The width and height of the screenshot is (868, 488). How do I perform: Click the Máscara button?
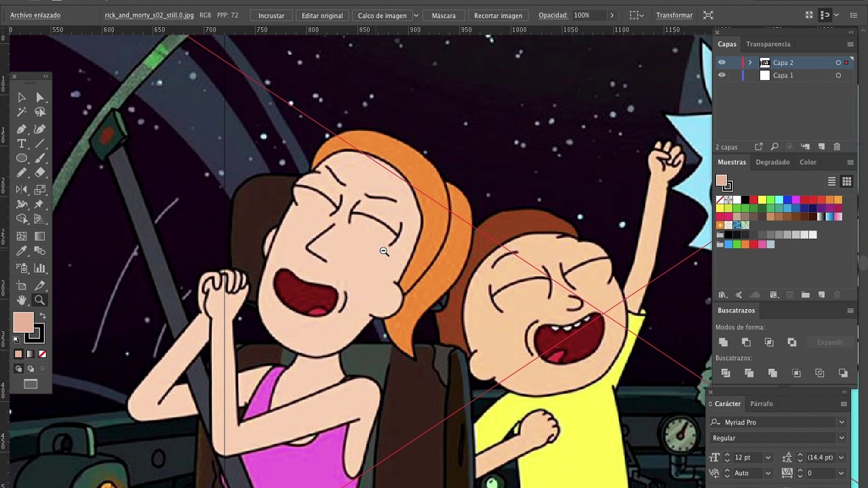[443, 15]
